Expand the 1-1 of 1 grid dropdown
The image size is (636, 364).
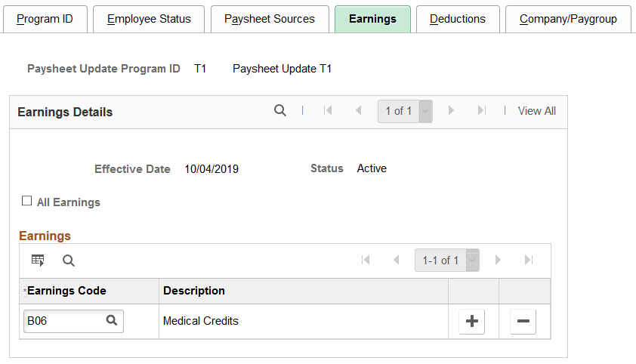[473, 261]
